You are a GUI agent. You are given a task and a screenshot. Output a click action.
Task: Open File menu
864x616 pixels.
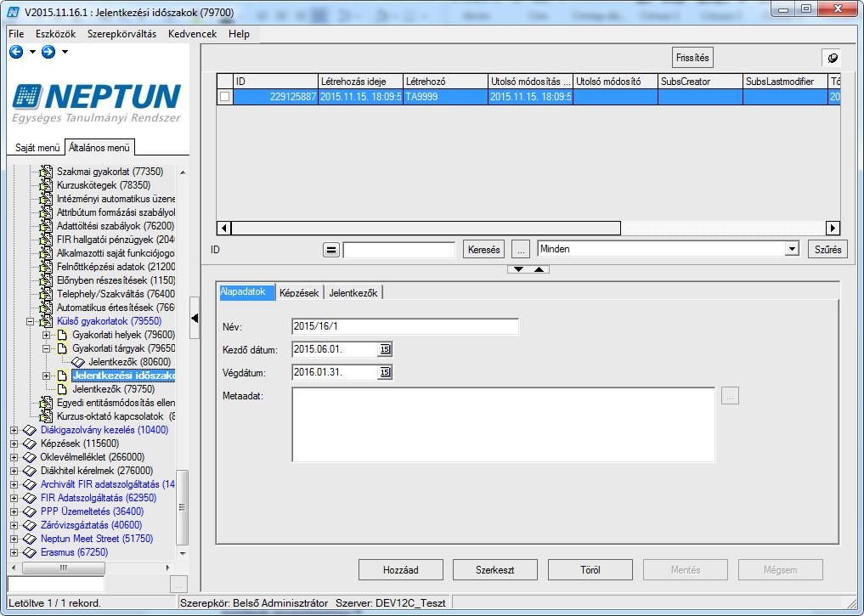(x=16, y=34)
